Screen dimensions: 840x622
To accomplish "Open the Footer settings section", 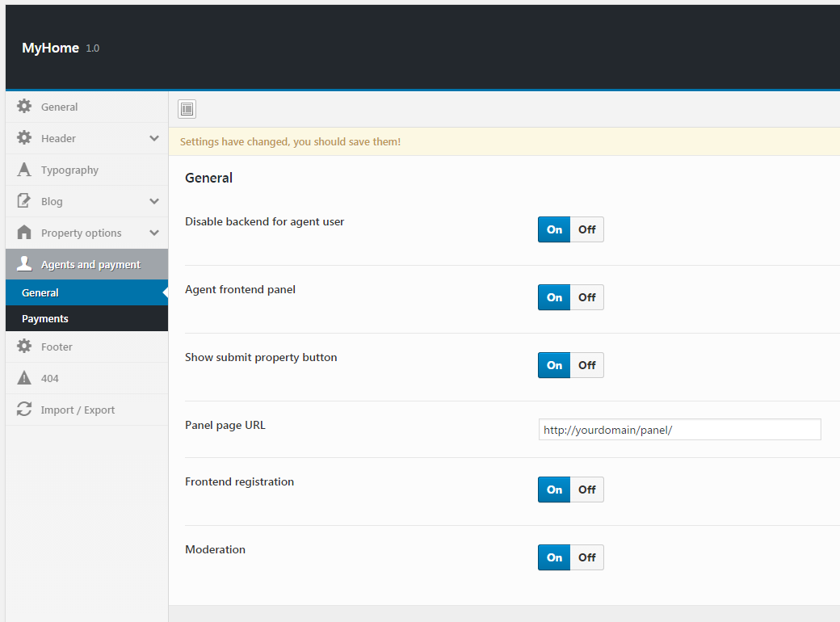I will tap(86, 347).
